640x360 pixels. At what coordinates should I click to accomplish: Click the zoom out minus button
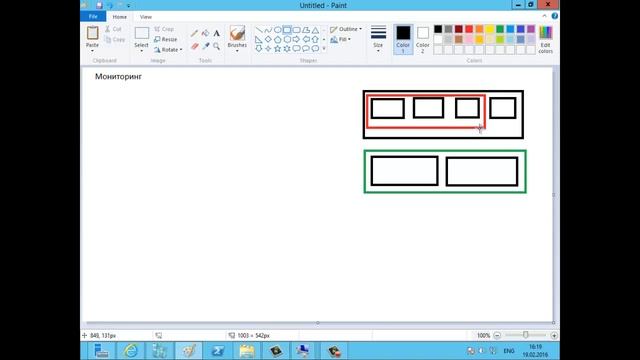coord(497,336)
